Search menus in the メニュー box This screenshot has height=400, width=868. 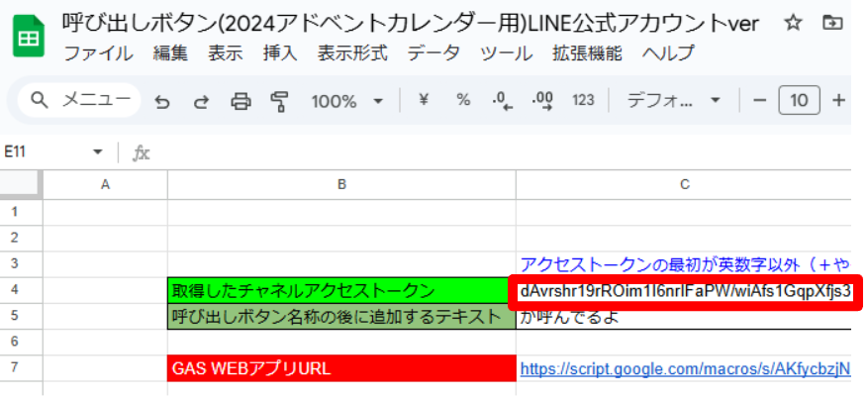pos(80,100)
